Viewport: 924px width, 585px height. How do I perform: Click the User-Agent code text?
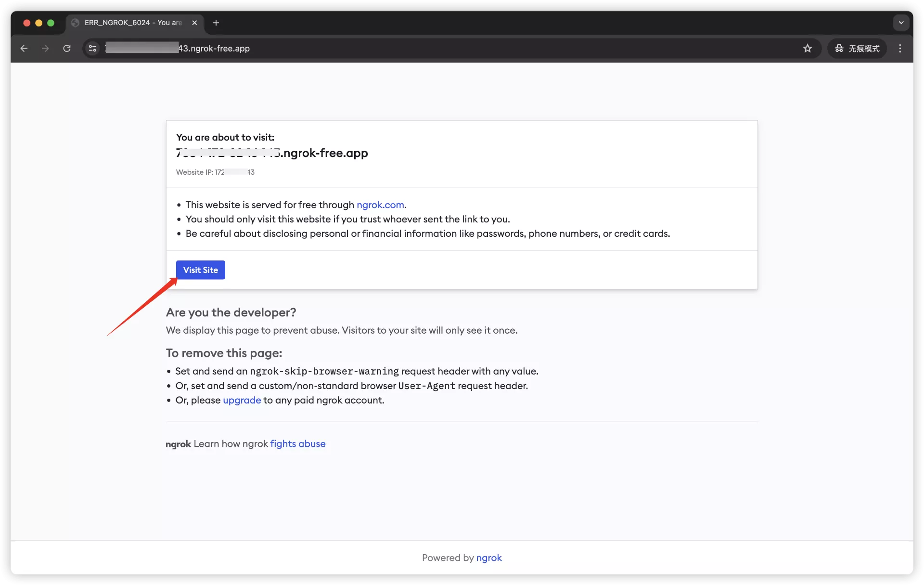tap(426, 386)
